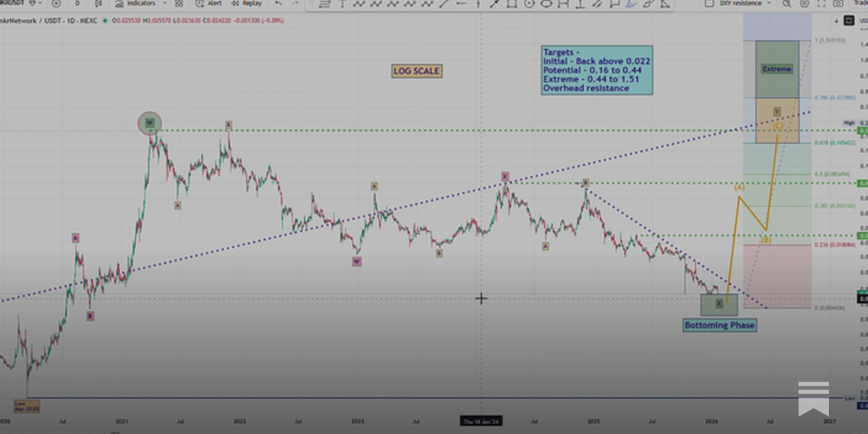Click the layout setup square icon
The height and width of the screenshot is (434, 868).
tap(709, 3)
